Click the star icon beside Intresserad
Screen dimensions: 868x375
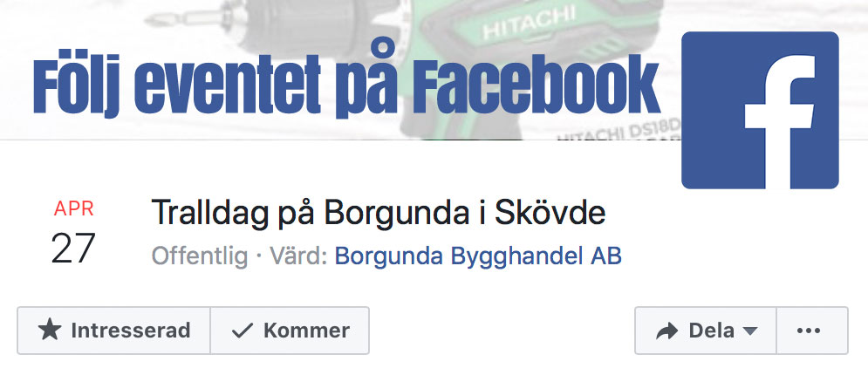(50, 331)
